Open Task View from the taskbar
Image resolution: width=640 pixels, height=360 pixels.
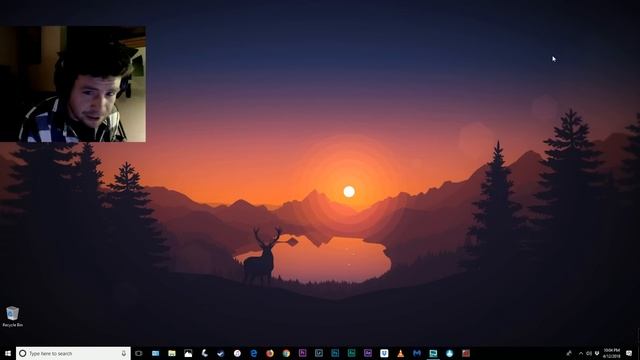click(x=139, y=353)
